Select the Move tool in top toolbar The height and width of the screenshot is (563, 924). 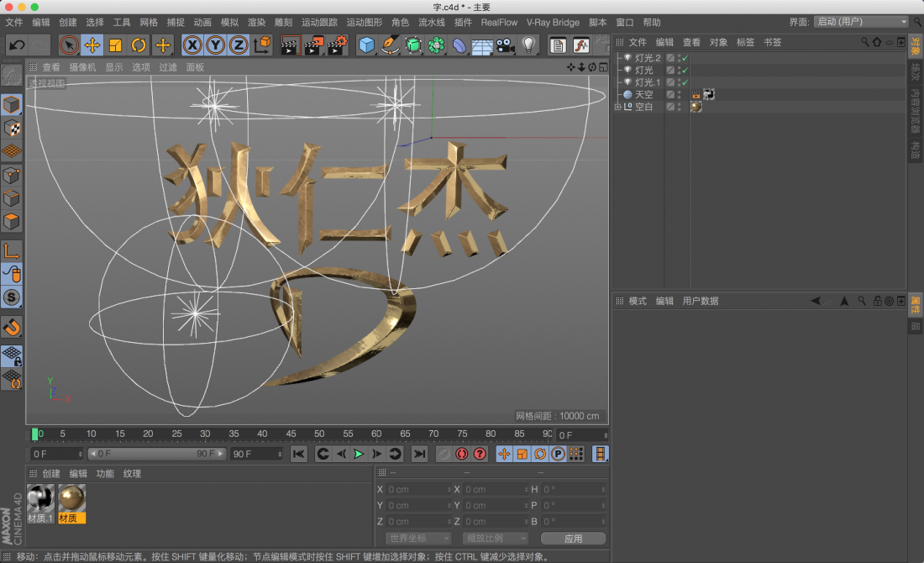92,45
